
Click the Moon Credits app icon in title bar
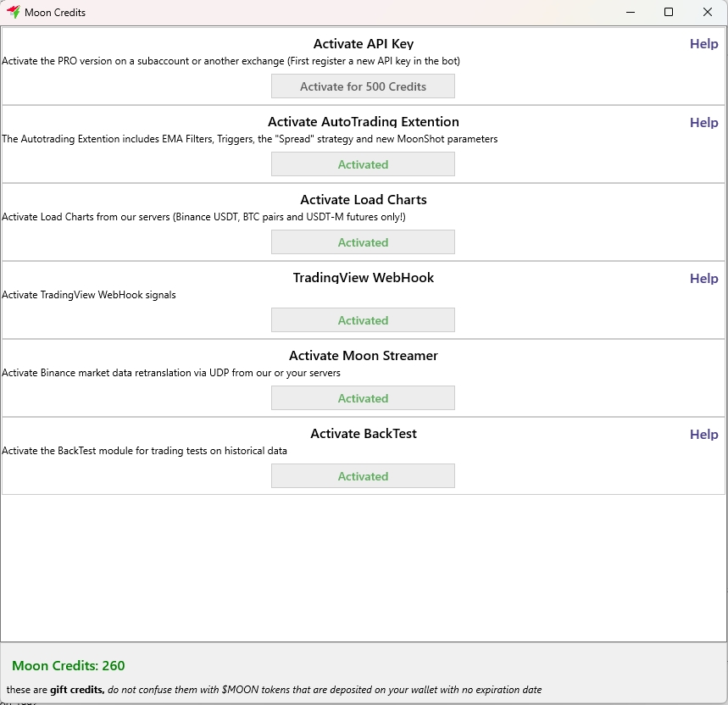click(13, 12)
